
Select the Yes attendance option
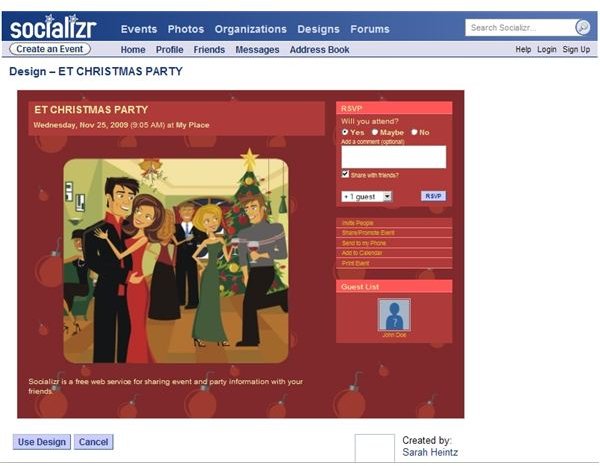[x=345, y=132]
